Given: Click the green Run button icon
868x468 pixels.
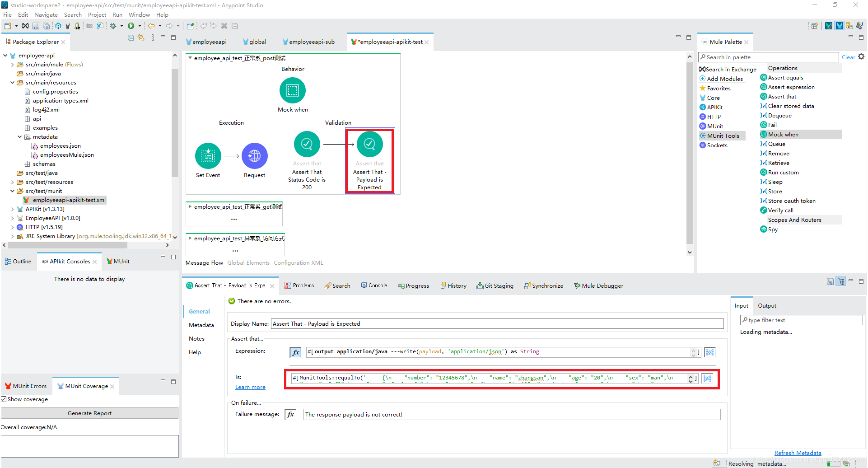Looking at the screenshot, I should [x=131, y=26].
